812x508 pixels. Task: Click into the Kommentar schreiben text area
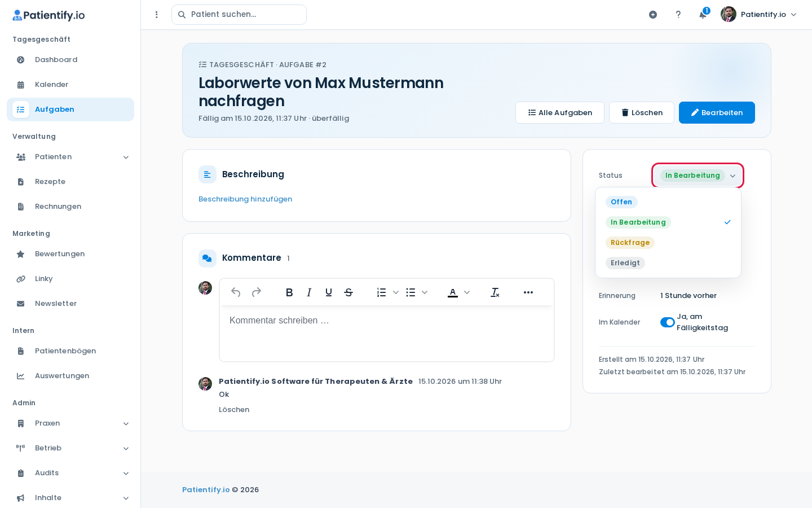coord(387,334)
